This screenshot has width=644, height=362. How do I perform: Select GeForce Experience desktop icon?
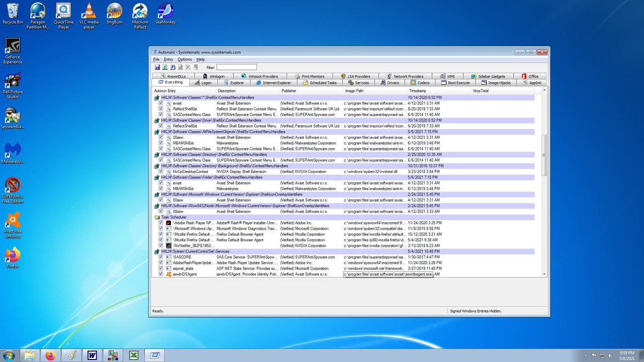click(13, 51)
